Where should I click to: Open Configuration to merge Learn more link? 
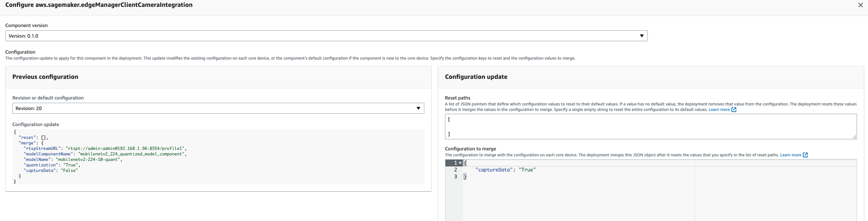point(791,155)
